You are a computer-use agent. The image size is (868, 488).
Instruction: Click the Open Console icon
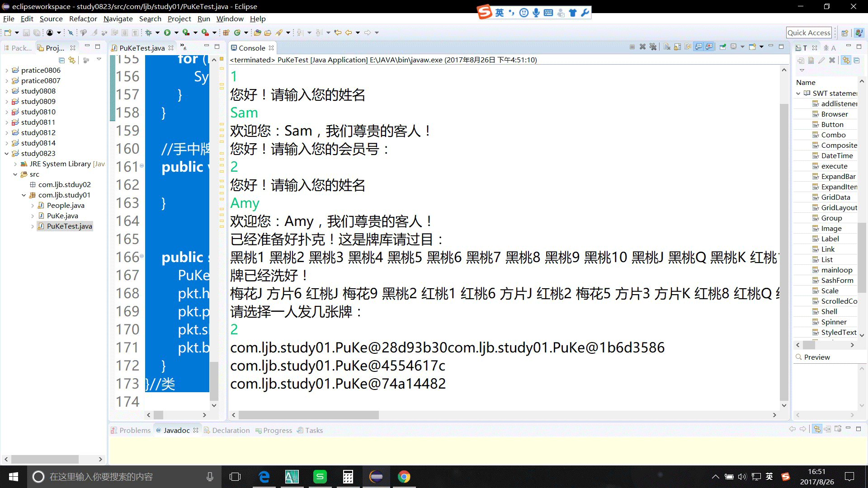pos(752,47)
